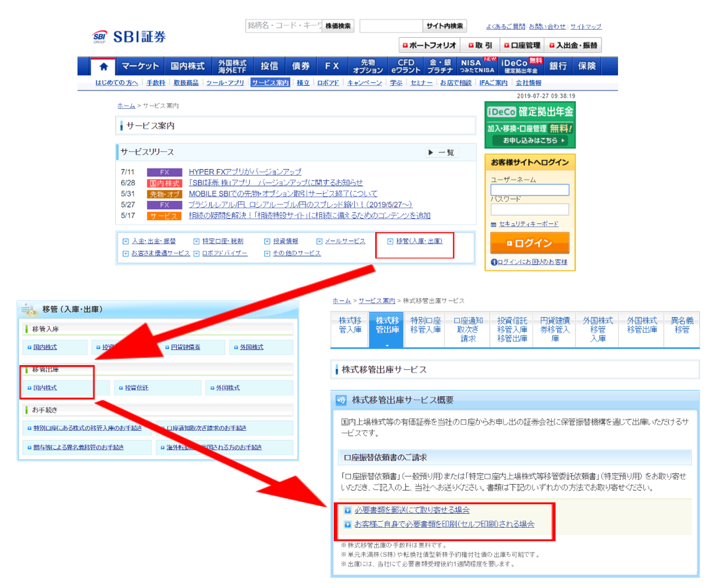
Task: Click the SBI証券 logo
Action: [129, 36]
